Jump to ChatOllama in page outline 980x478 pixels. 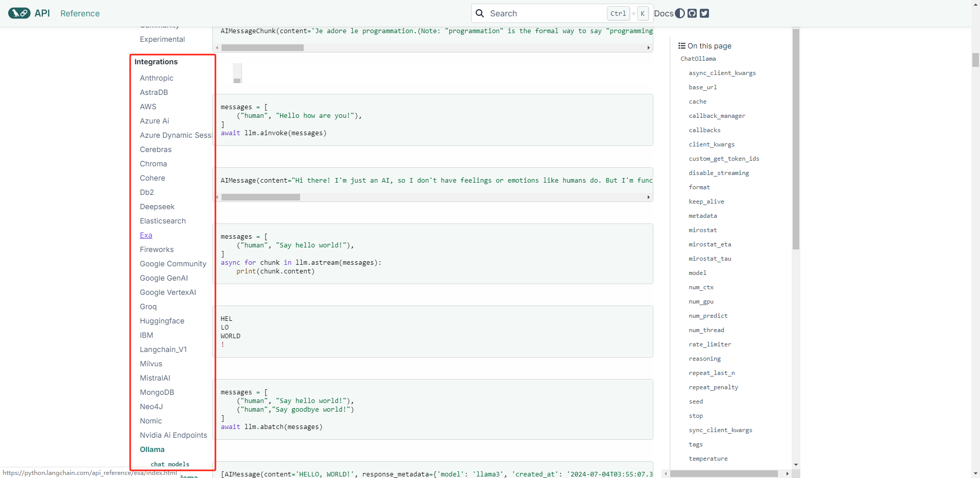(698, 59)
